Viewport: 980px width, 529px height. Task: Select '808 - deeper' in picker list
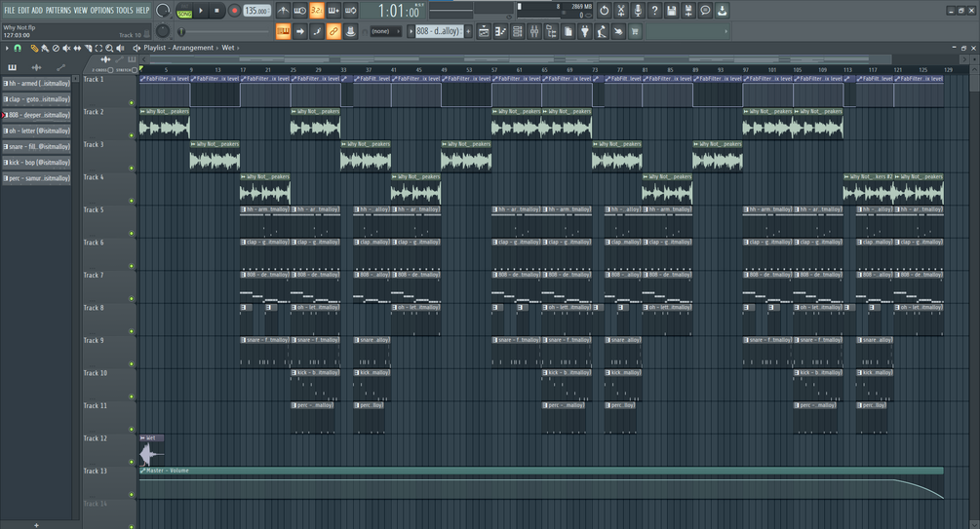36,115
